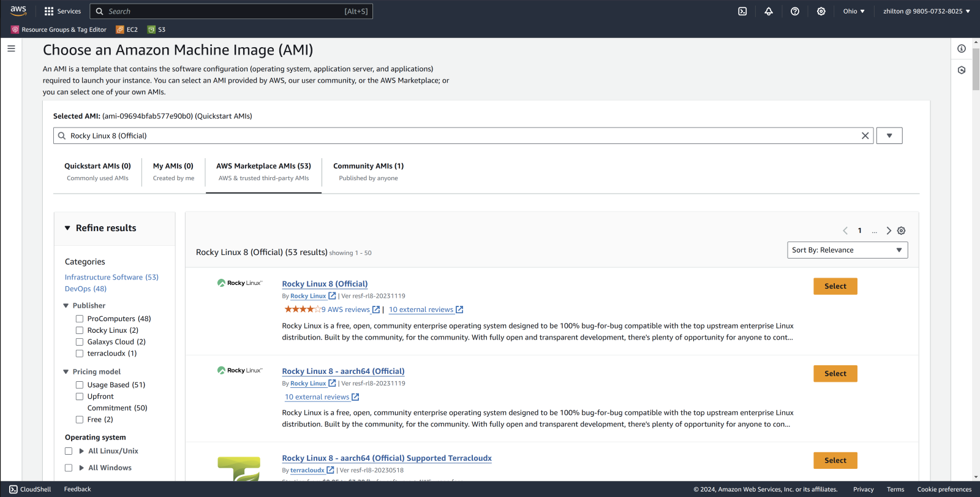Switch to Quickstart AMIs tab
This screenshot has height=497, width=980.
pyautogui.click(x=97, y=172)
